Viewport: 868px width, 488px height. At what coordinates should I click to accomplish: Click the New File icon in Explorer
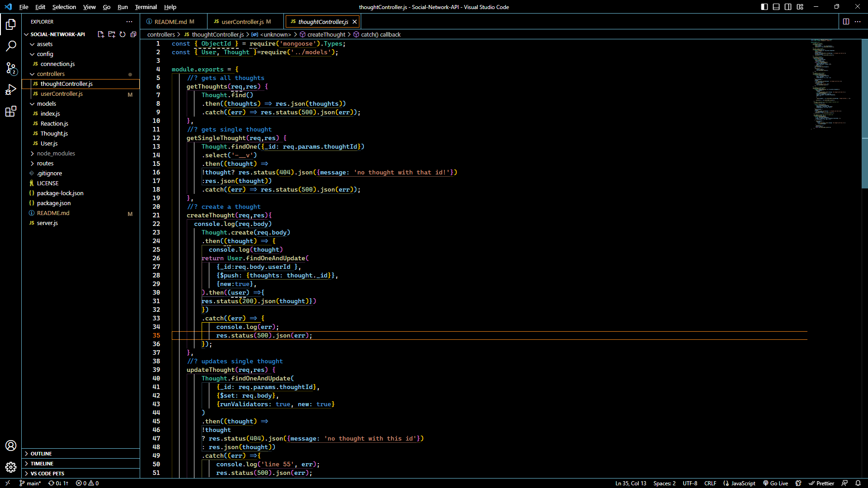coord(100,34)
